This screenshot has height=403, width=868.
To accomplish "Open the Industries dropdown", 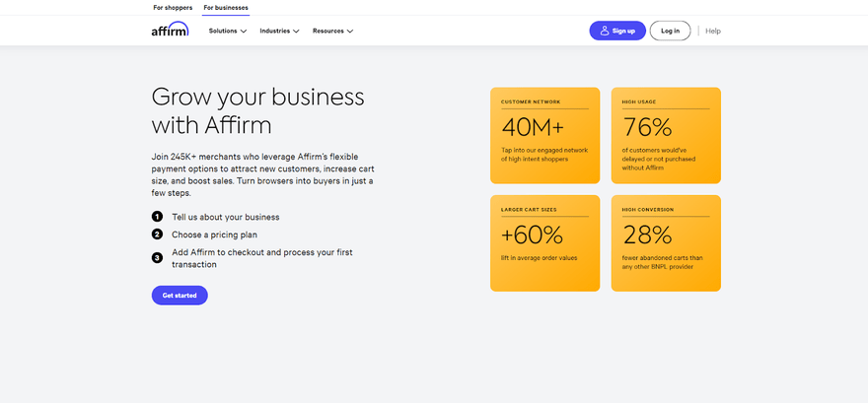I will 279,31.
